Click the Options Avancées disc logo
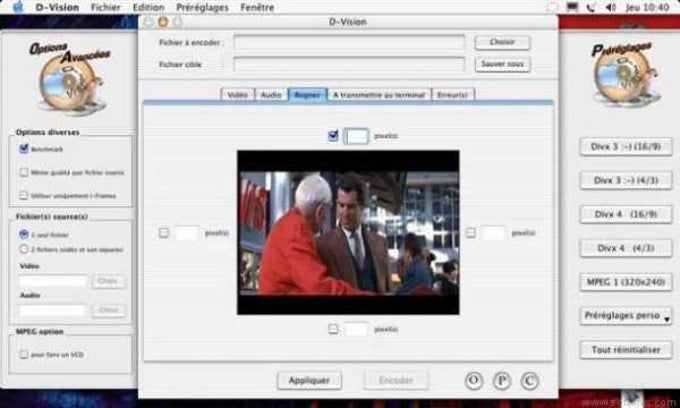This screenshot has width=680, height=408. (x=72, y=80)
